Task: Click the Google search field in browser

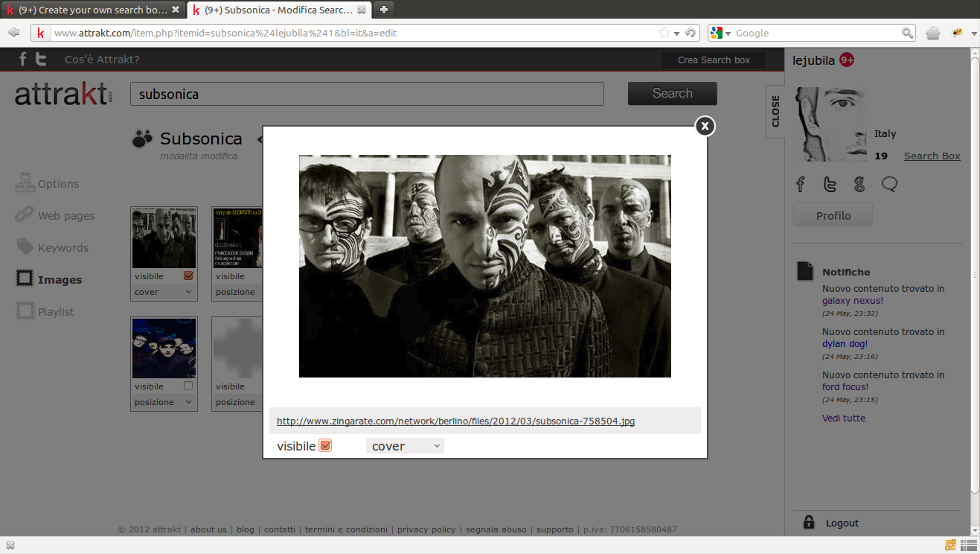Action: click(x=816, y=33)
